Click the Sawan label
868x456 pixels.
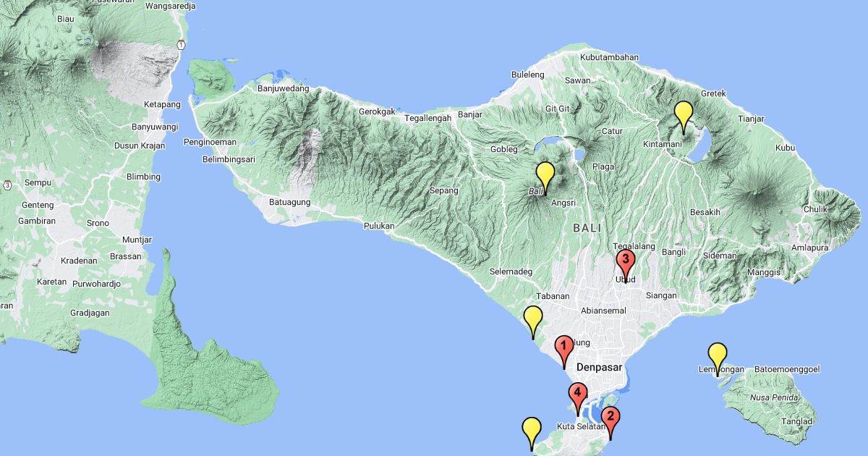(x=578, y=80)
